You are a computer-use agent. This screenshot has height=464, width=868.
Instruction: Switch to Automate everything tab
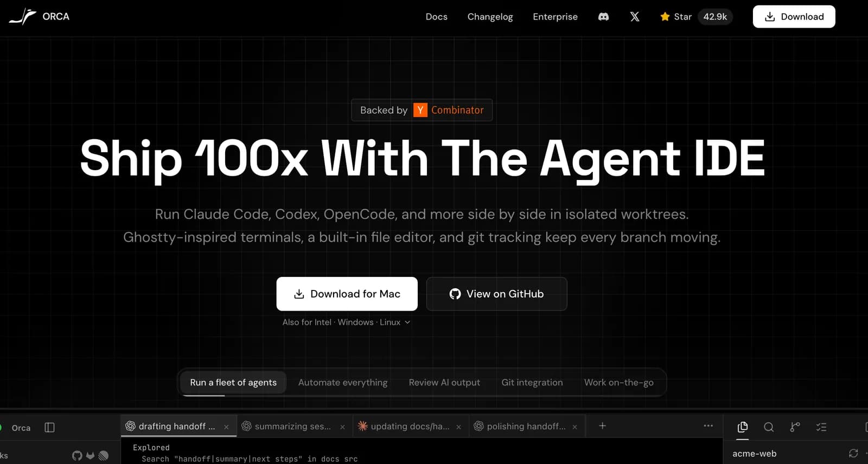click(343, 383)
